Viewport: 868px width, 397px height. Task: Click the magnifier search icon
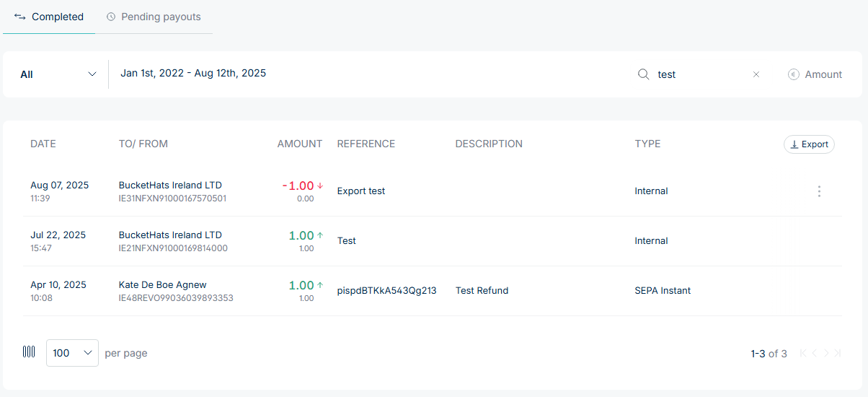click(644, 74)
